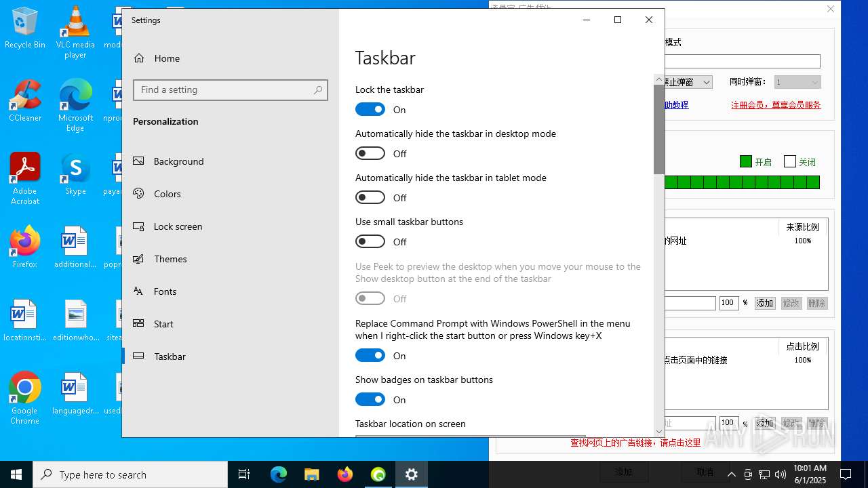Select Adobe Acrobat desktop icon
Viewport: 868px width, 488px height.
click(x=25, y=178)
